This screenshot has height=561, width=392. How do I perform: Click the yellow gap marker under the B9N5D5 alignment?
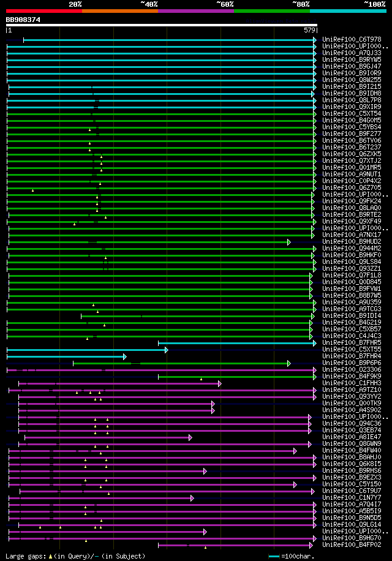[101, 521]
